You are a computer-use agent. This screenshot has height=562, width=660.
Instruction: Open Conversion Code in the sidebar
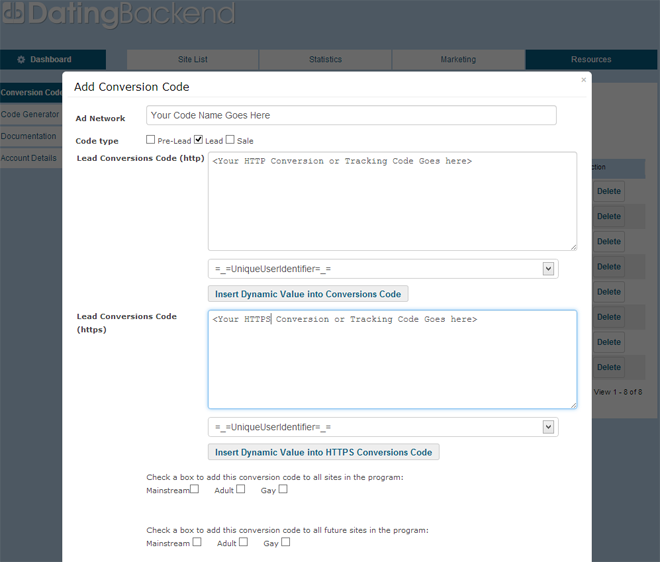(31, 93)
